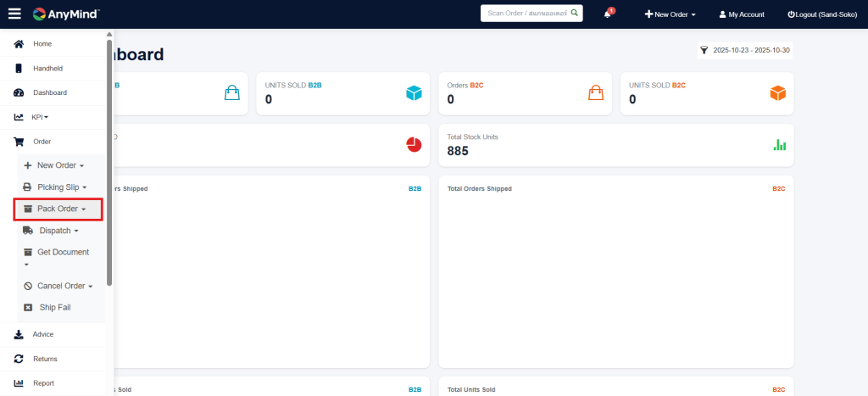Click the red pie chart icon
Image resolution: width=868 pixels, height=396 pixels.
point(414,144)
